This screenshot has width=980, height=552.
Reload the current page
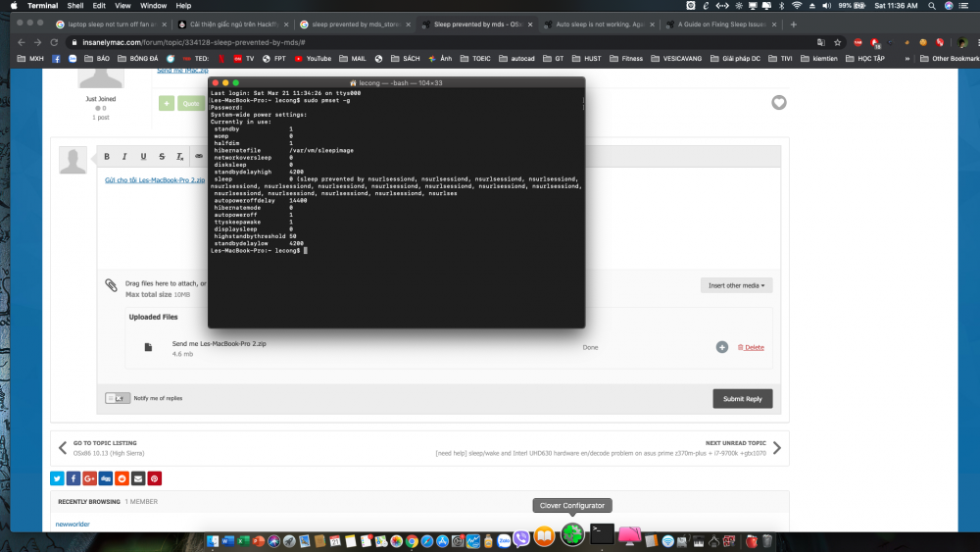coord(54,42)
